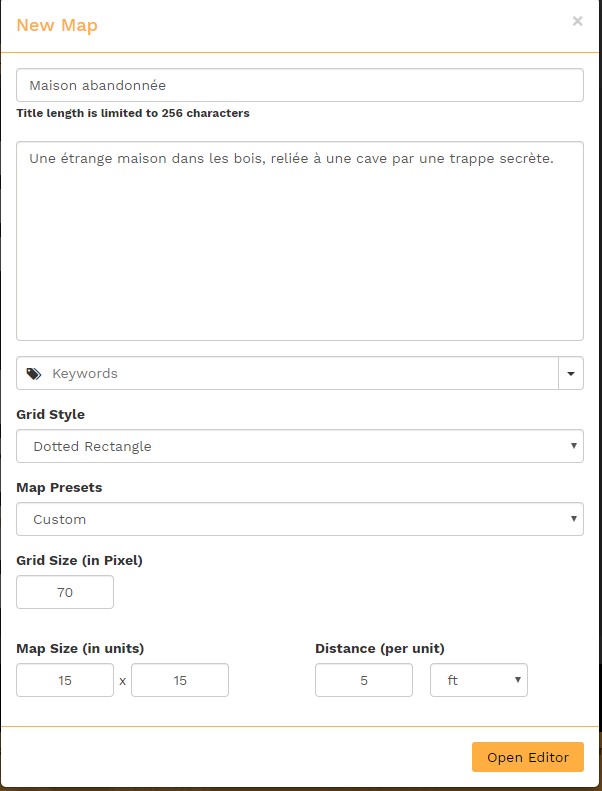Open the Map Presets dropdown
This screenshot has width=602, height=791.
pos(300,519)
